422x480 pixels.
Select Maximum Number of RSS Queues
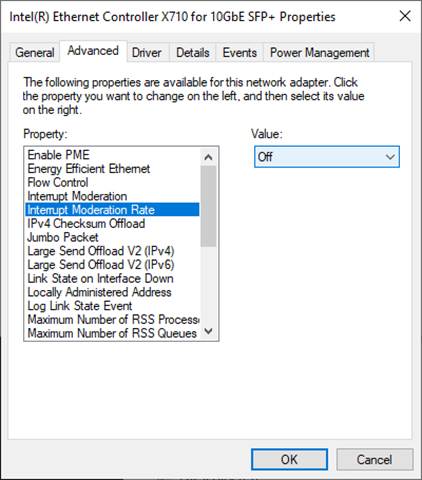click(x=112, y=333)
